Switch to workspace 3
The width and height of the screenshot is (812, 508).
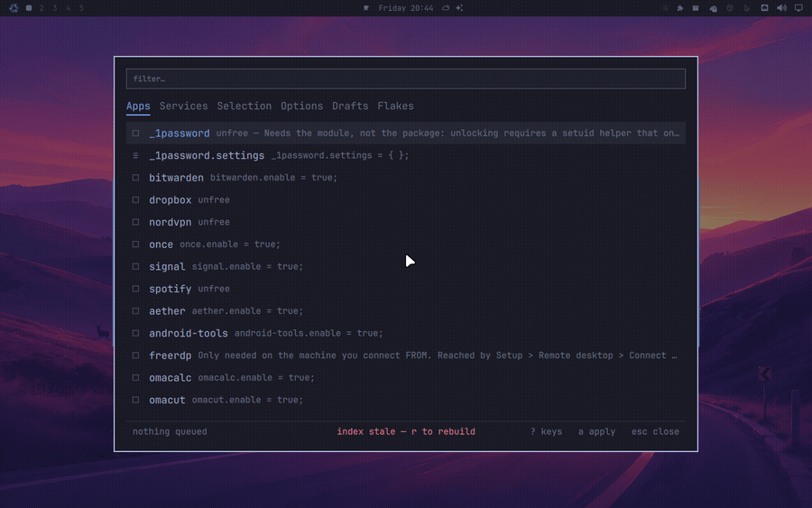tap(55, 8)
